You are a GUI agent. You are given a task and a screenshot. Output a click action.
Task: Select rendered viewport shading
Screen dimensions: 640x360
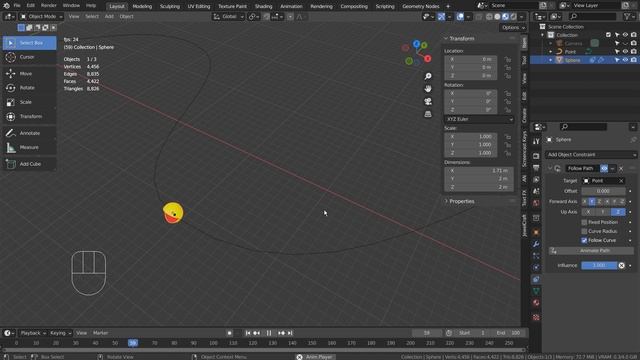point(513,17)
